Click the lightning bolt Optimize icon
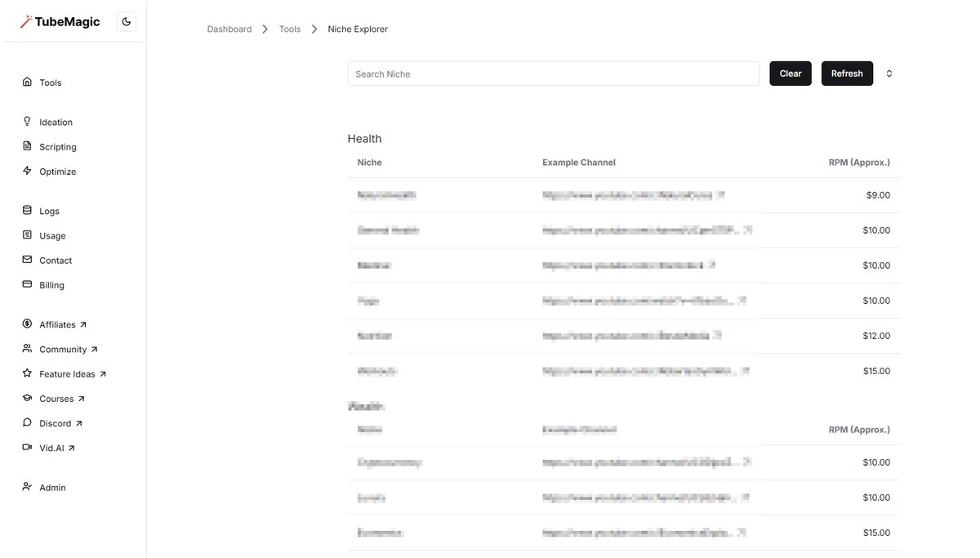This screenshot has height=558, width=980. [27, 171]
